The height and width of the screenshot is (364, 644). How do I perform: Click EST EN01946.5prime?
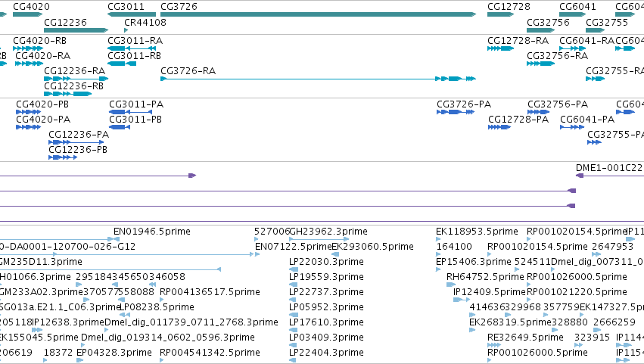tap(117, 239)
